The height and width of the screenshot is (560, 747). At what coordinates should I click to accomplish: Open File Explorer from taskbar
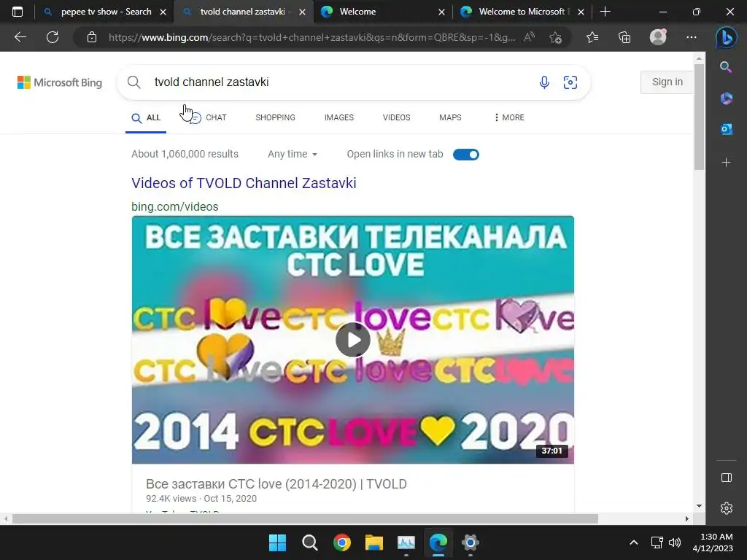pyautogui.click(x=374, y=542)
